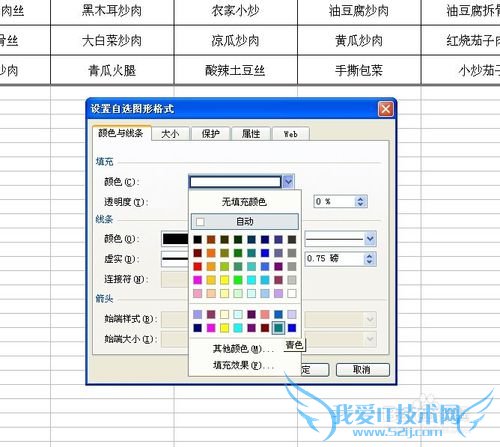
Task: Pick the lime swatch in third row
Action: (225, 266)
